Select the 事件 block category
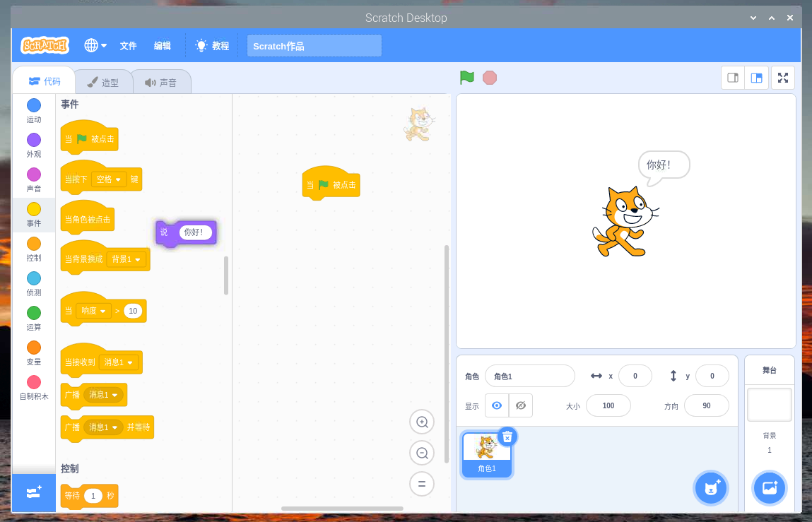 (34, 215)
